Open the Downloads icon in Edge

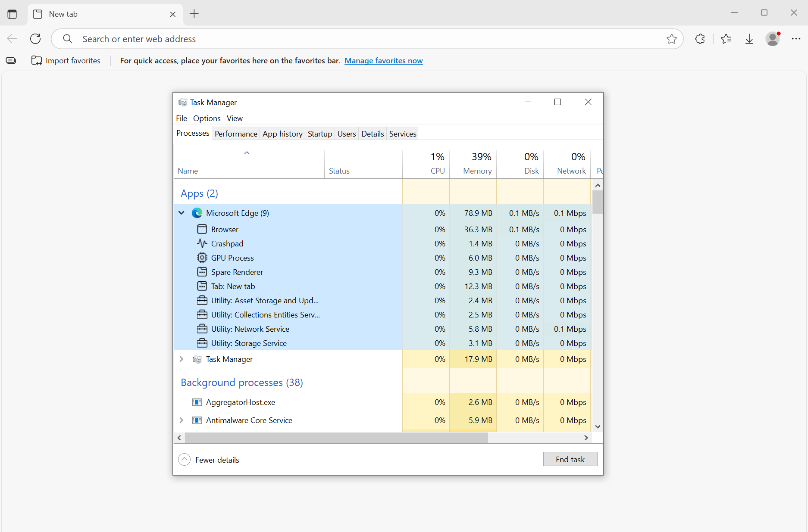(x=749, y=39)
